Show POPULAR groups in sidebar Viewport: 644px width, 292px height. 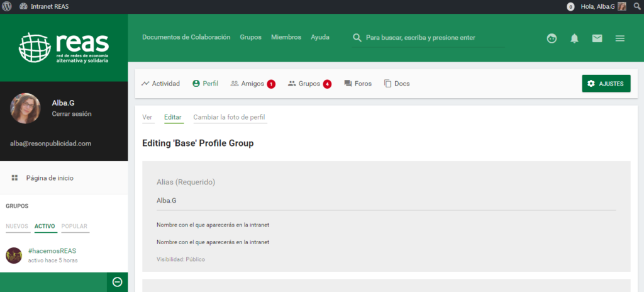pos(74,227)
